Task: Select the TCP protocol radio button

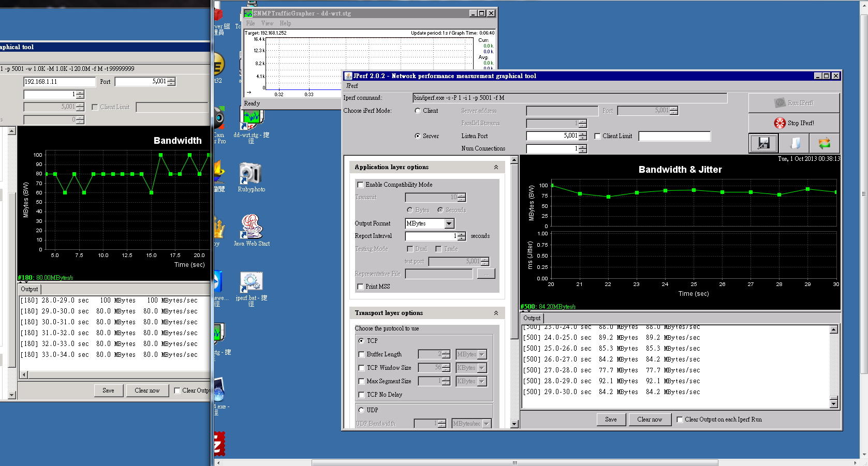Action: [x=361, y=341]
